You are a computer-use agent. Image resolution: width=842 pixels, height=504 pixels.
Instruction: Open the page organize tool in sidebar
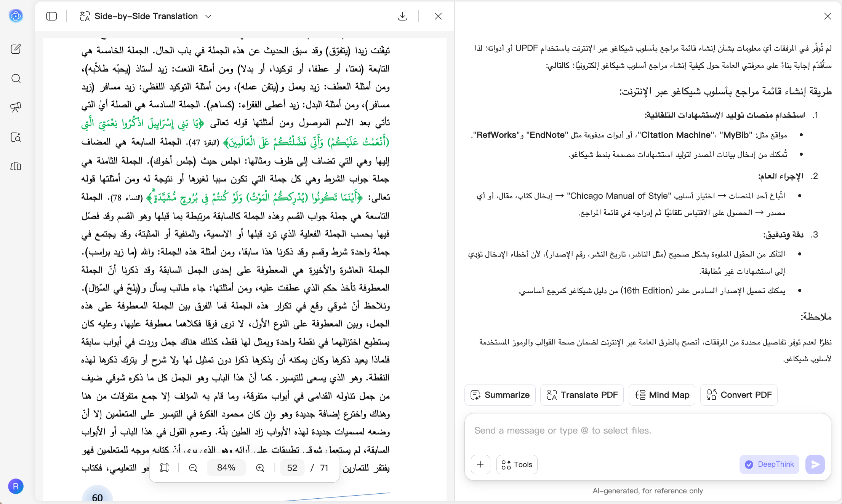pyautogui.click(x=16, y=166)
